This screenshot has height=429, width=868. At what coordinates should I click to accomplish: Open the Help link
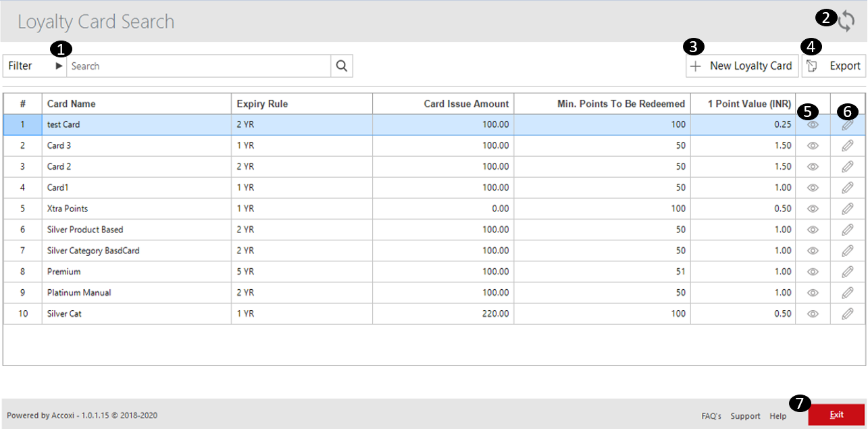[777, 416]
